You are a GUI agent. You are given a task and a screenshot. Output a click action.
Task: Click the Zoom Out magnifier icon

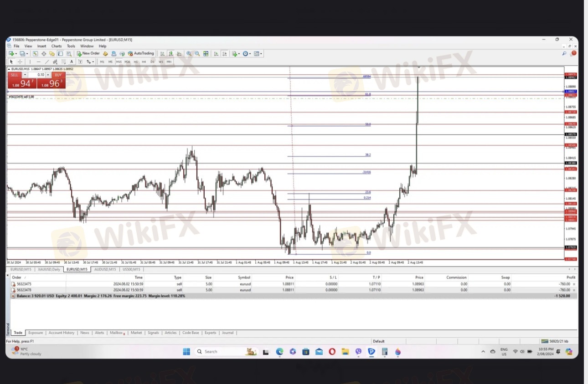197,54
